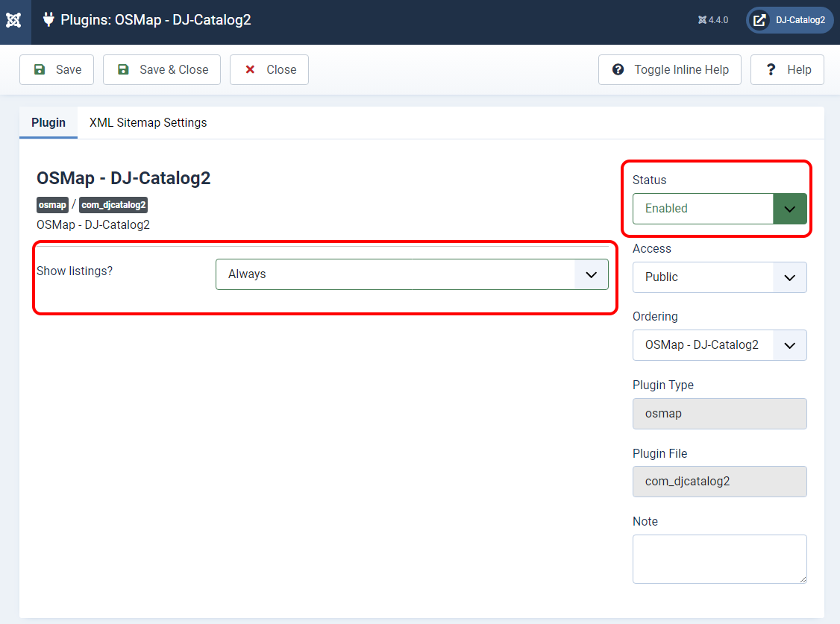Click into the Note text area
Image resolution: width=840 pixels, height=624 pixels.
[719, 558]
